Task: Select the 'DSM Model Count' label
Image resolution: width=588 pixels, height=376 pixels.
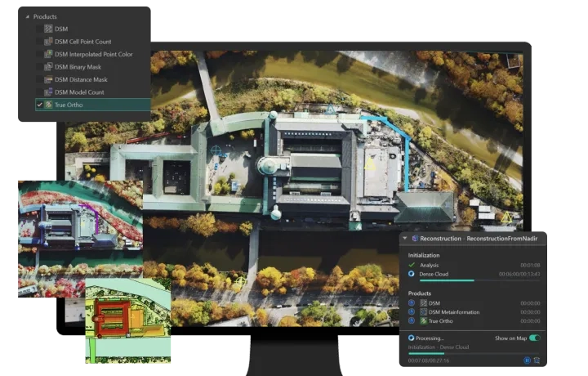Action: click(x=79, y=92)
